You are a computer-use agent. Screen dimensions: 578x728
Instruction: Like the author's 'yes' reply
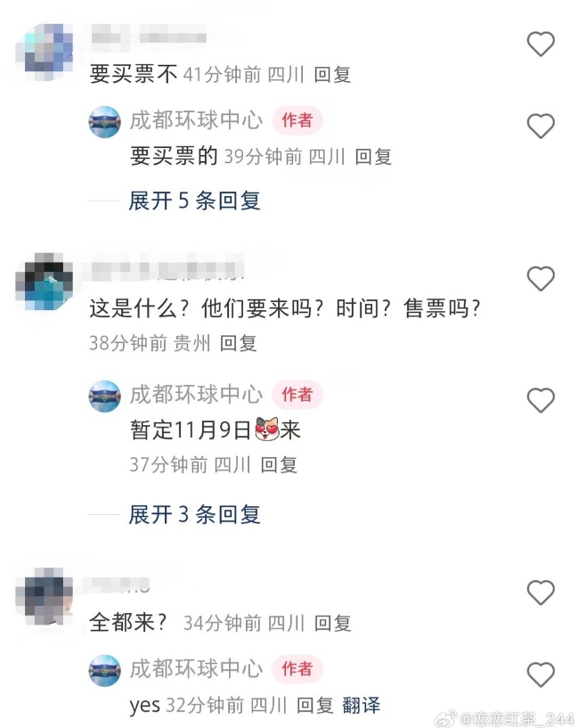(x=541, y=675)
